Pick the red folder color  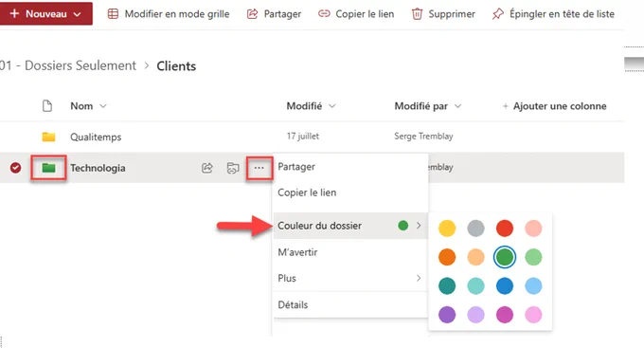[505, 229]
